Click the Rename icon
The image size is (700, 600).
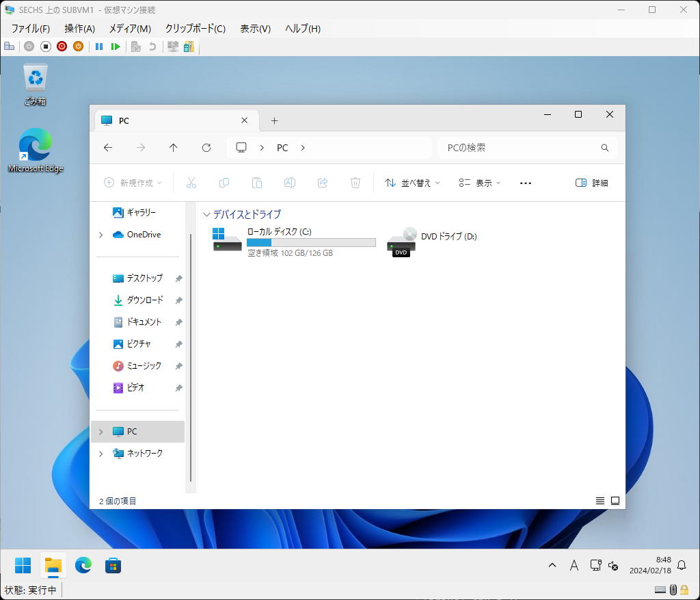[x=290, y=183]
